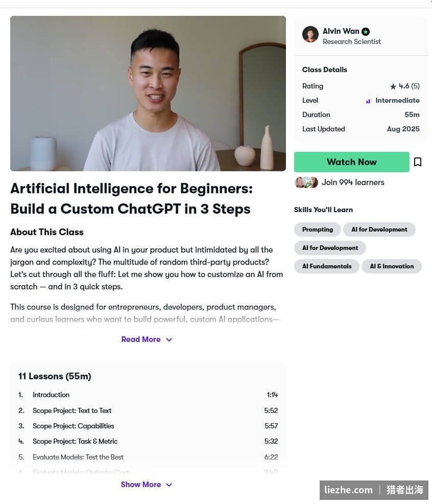
Task: Open lesson 1 Introduction
Action: point(148,395)
